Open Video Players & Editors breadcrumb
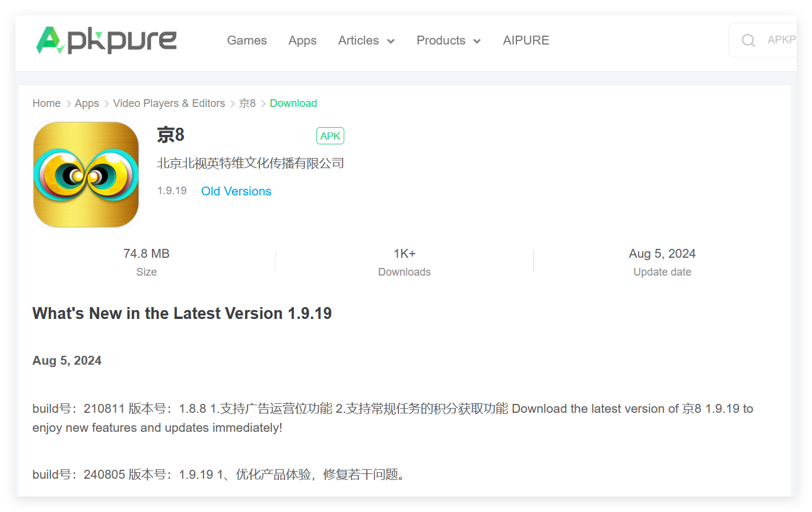 169,103
